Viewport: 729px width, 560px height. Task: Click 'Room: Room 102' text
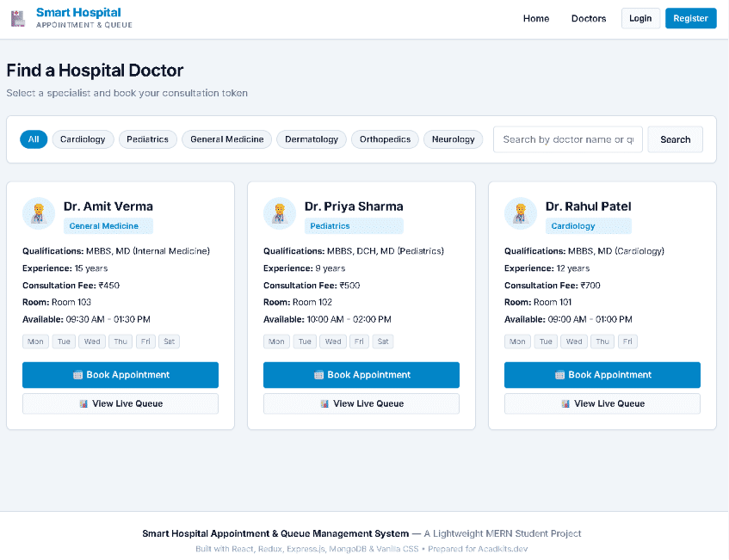(x=298, y=303)
